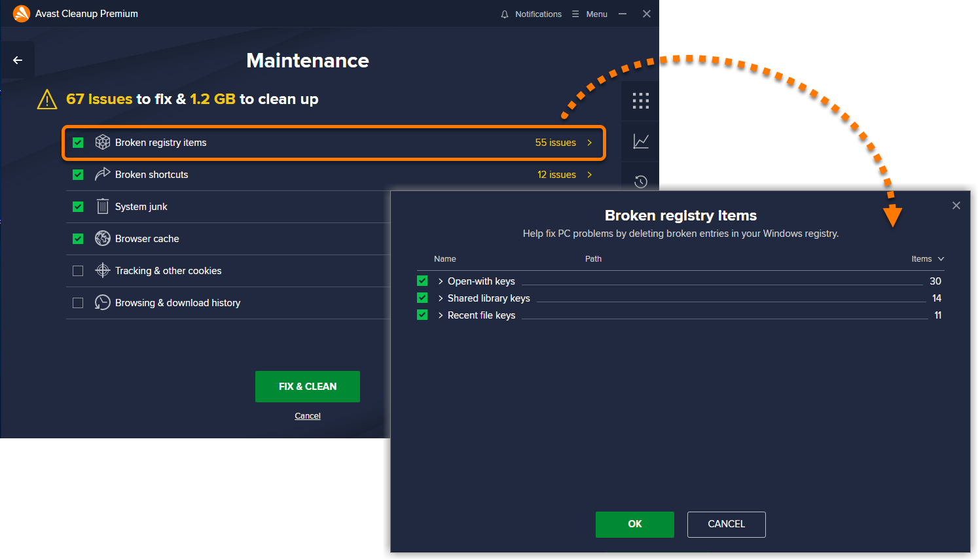Click the Broken shortcuts label
This screenshot has width=978, height=560.
point(152,175)
